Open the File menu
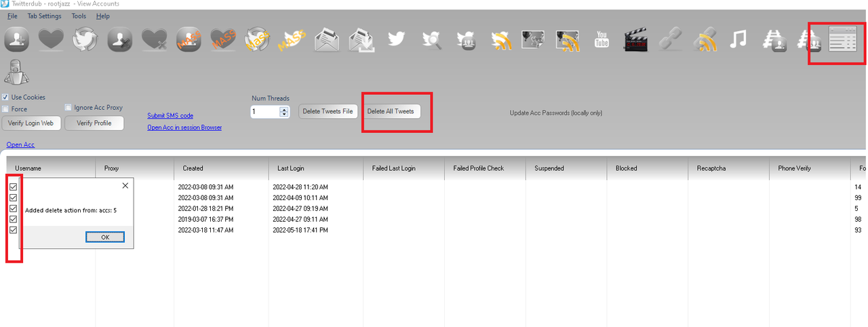 [12, 16]
